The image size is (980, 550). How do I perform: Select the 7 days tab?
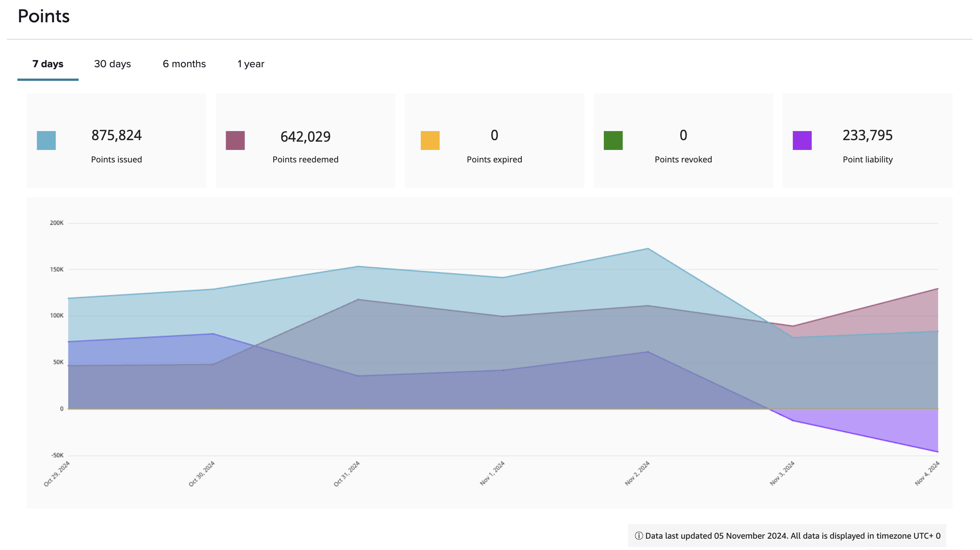[x=48, y=64]
